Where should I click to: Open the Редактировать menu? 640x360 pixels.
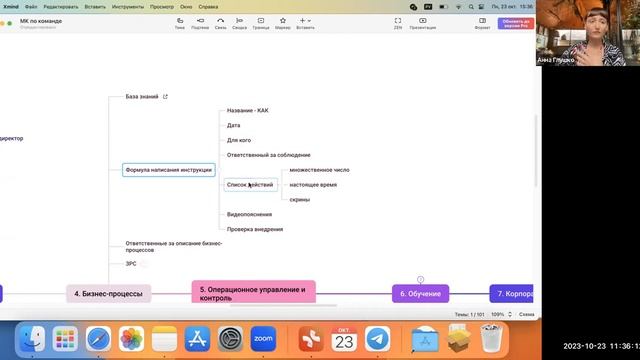(x=61, y=7)
